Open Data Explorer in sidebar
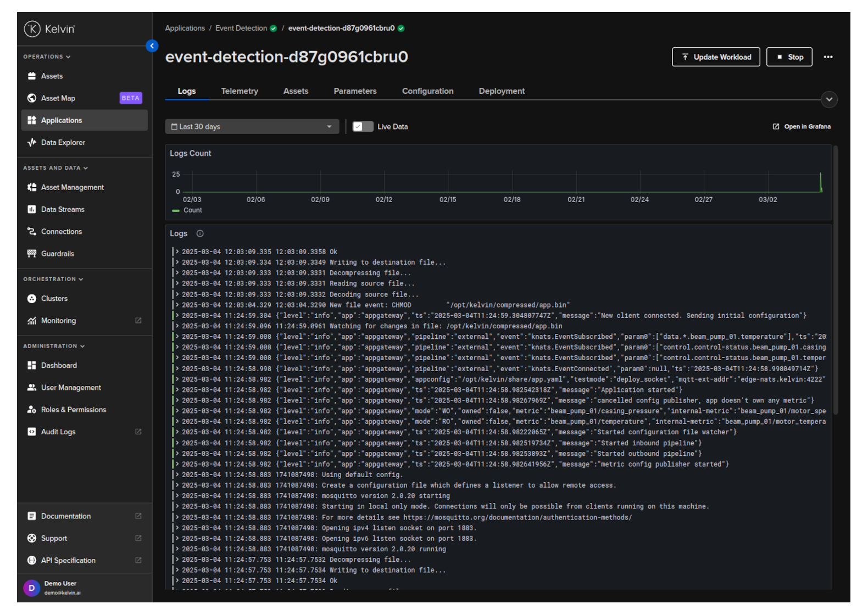The image size is (868, 615). 63,143
